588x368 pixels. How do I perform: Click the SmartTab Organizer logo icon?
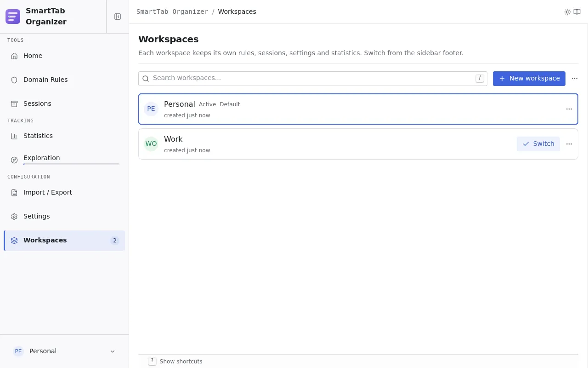(x=13, y=17)
